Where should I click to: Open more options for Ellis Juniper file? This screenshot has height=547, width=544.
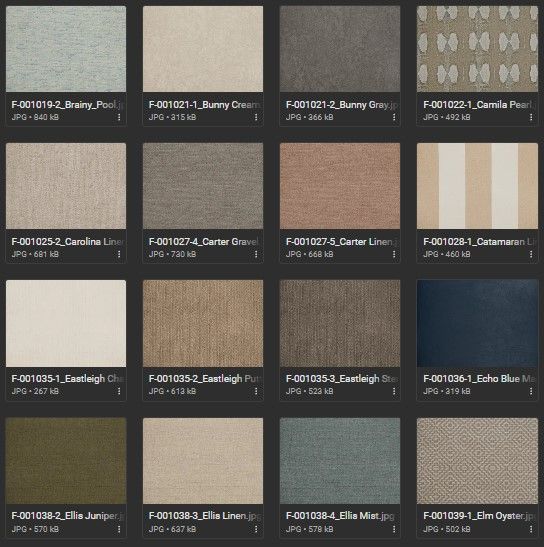coord(119,529)
